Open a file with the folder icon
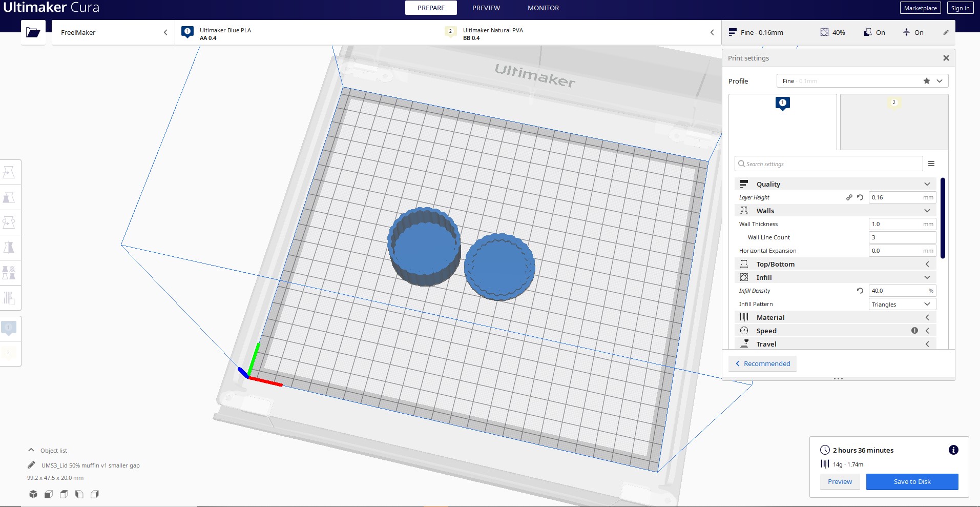 (33, 32)
